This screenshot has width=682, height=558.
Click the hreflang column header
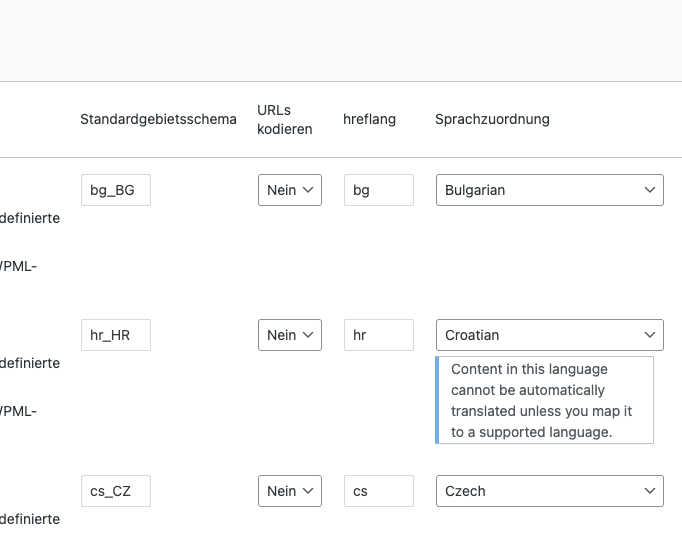(x=369, y=119)
